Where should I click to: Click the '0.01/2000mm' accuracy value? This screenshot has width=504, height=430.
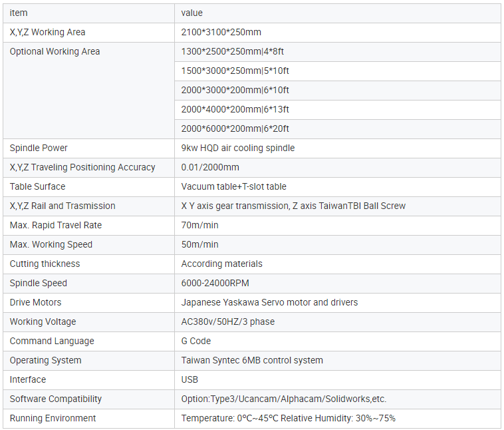(x=210, y=167)
